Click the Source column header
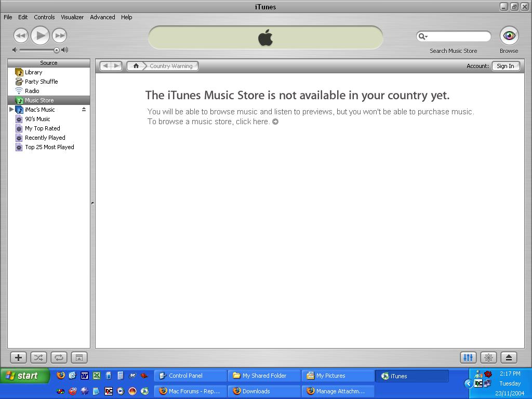This screenshot has width=532, height=399. pos(48,63)
